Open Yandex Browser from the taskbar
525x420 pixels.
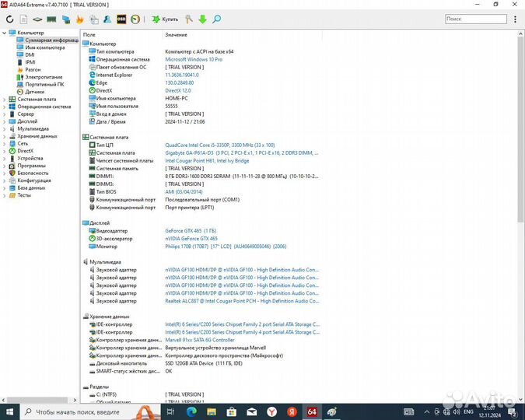click(271, 411)
